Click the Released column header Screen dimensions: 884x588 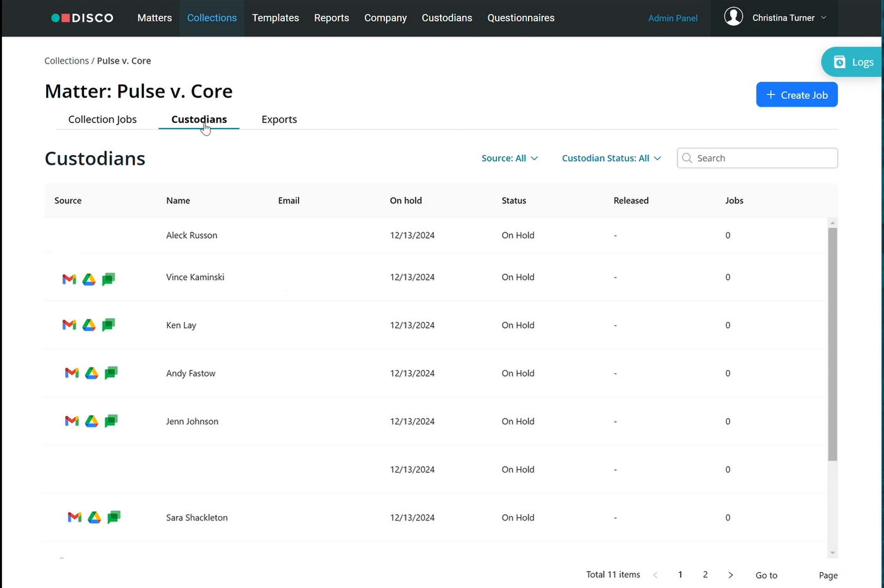pos(631,201)
